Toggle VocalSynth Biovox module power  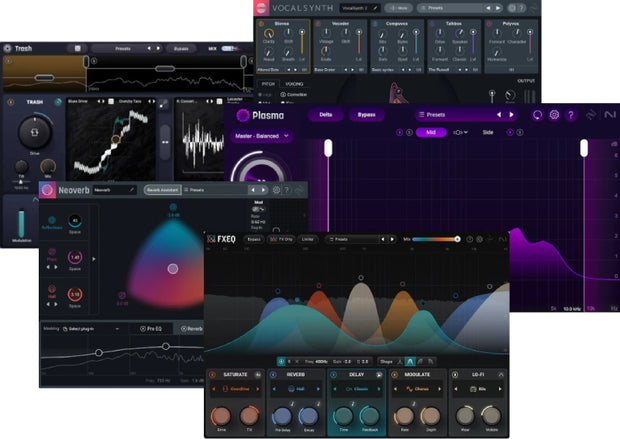click(x=261, y=24)
